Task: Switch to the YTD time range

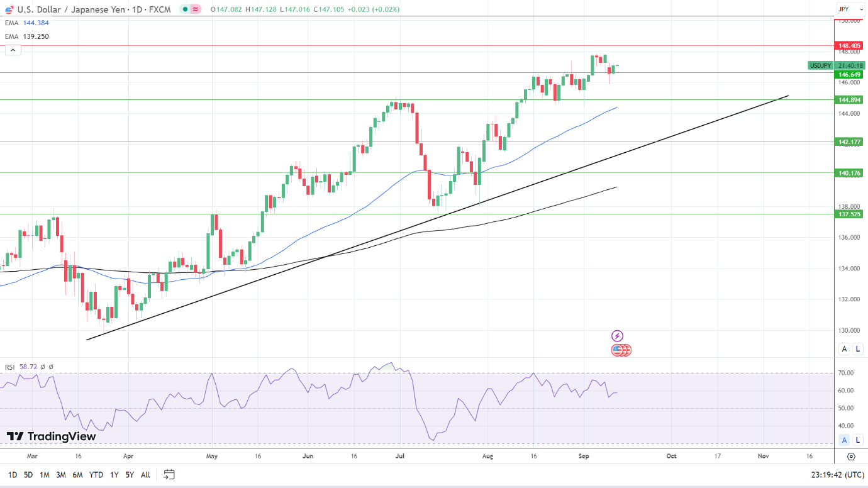Action: [96, 475]
